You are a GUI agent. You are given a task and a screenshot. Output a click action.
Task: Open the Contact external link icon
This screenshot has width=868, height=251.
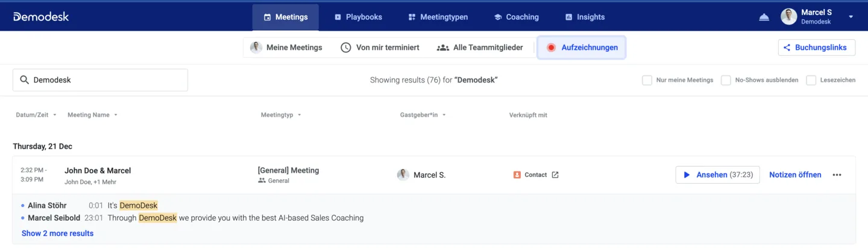pyautogui.click(x=555, y=175)
